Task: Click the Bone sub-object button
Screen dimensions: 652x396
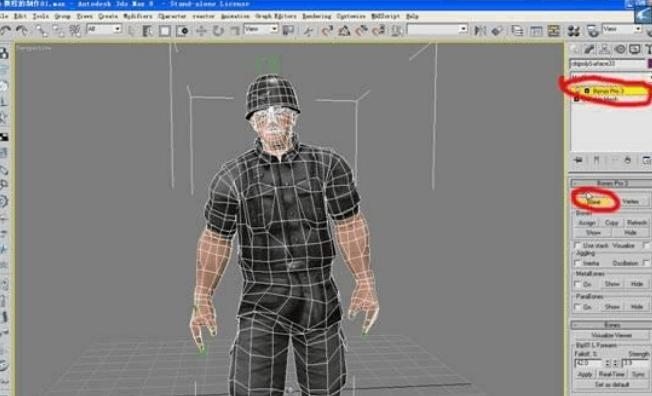Action: 595,201
